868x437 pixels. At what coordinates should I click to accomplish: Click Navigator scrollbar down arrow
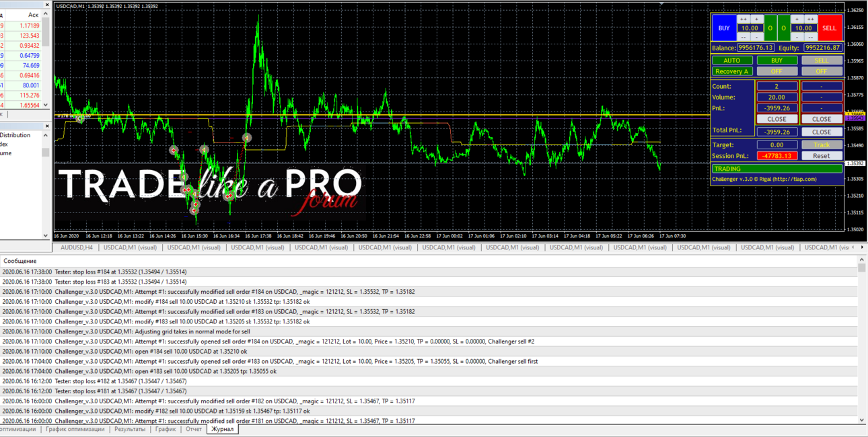(46, 235)
